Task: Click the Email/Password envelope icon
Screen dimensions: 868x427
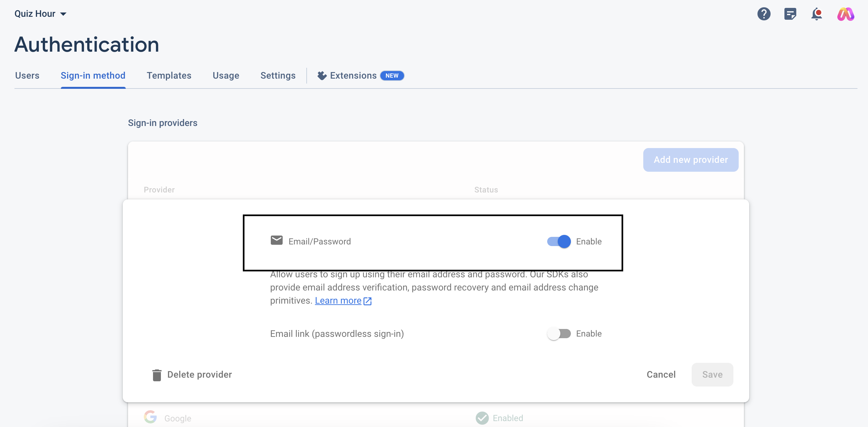Action: (276, 240)
